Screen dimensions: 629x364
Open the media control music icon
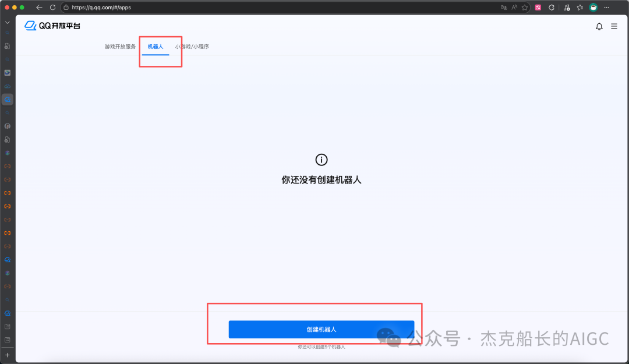567,7
